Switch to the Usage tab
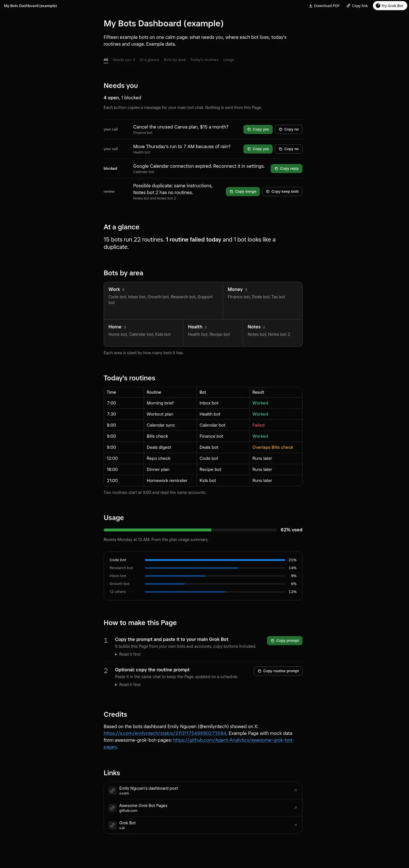The image size is (409, 868). click(228, 60)
